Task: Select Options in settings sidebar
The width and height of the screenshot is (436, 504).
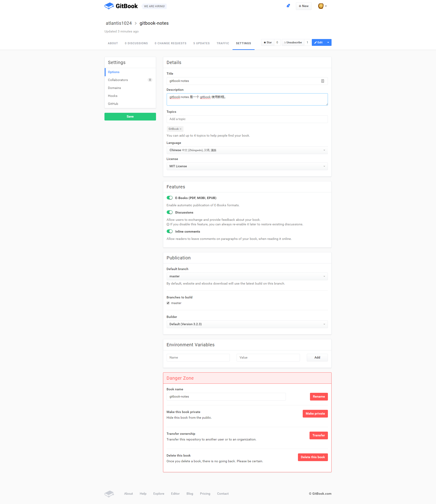Action: pyautogui.click(x=130, y=72)
